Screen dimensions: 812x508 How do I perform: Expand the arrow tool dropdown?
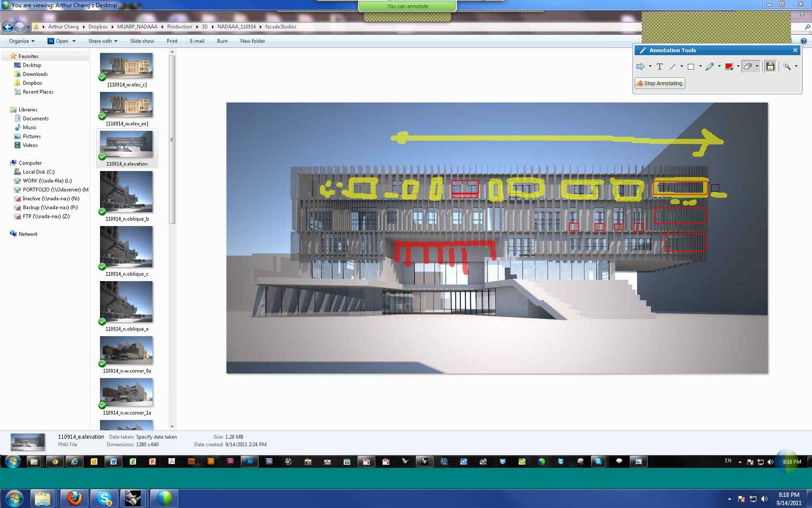[x=650, y=67]
